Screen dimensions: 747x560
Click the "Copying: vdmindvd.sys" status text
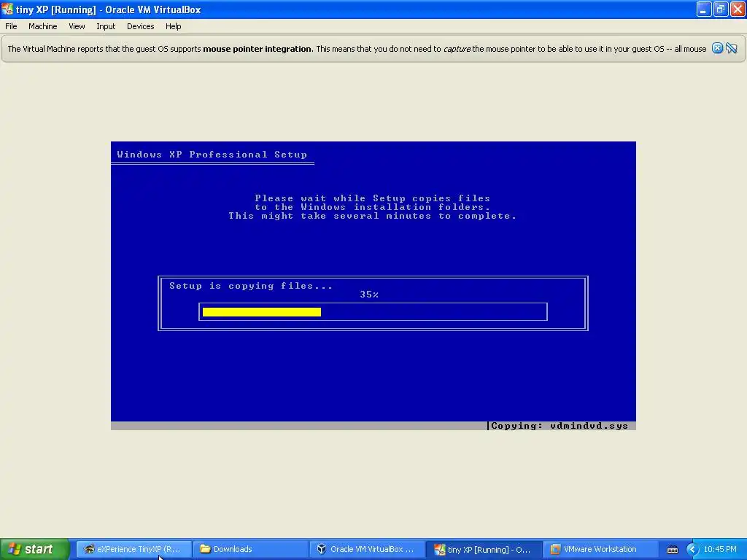pyautogui.click(x=560, y=426)
